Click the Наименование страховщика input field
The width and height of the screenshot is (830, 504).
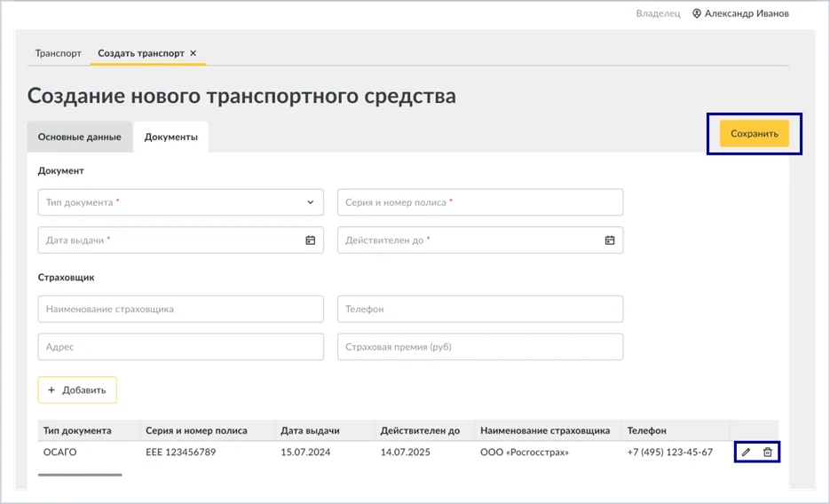pos(180,309)
